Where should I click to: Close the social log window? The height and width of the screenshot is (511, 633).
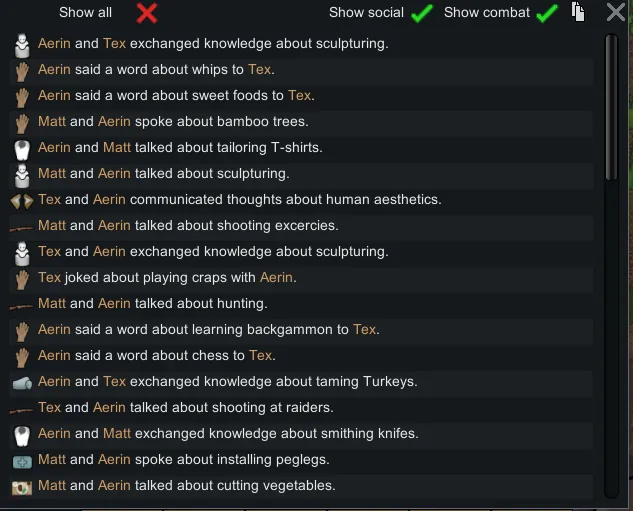pos(616,12)
